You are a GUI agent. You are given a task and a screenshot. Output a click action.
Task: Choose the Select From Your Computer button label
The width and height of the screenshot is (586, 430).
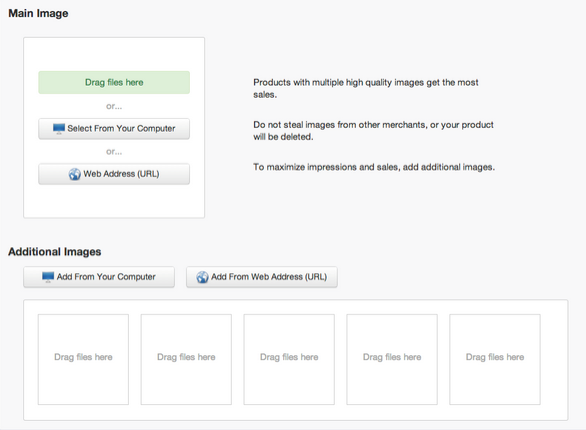[x=121, y=129]
